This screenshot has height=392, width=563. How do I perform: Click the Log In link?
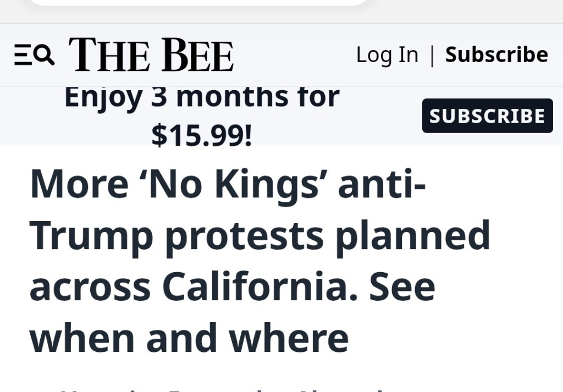click(x=387, y=55)
